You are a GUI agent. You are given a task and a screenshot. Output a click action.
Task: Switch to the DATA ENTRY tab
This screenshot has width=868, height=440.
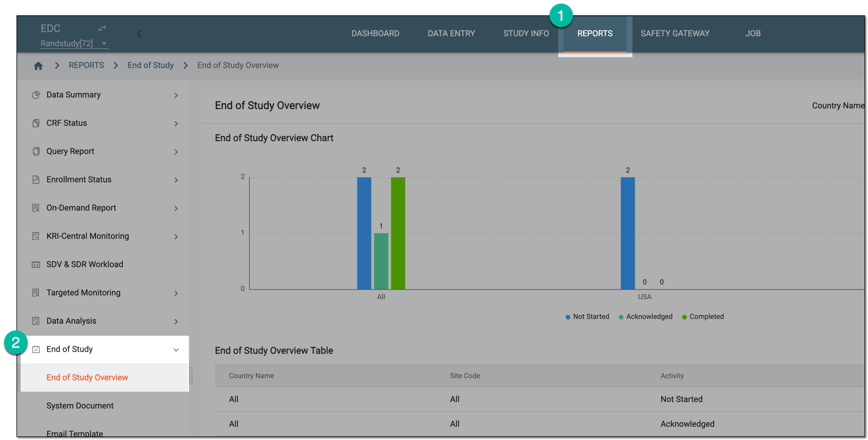click(451, 33)
